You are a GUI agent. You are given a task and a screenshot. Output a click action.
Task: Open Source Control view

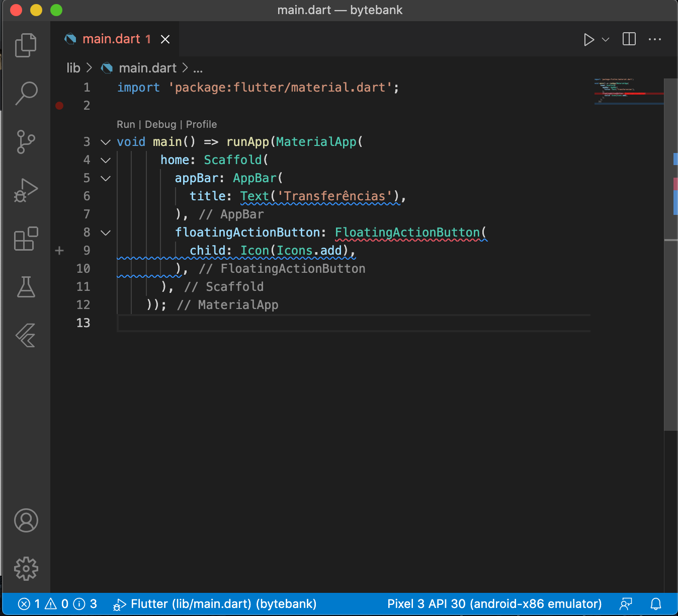26,142
